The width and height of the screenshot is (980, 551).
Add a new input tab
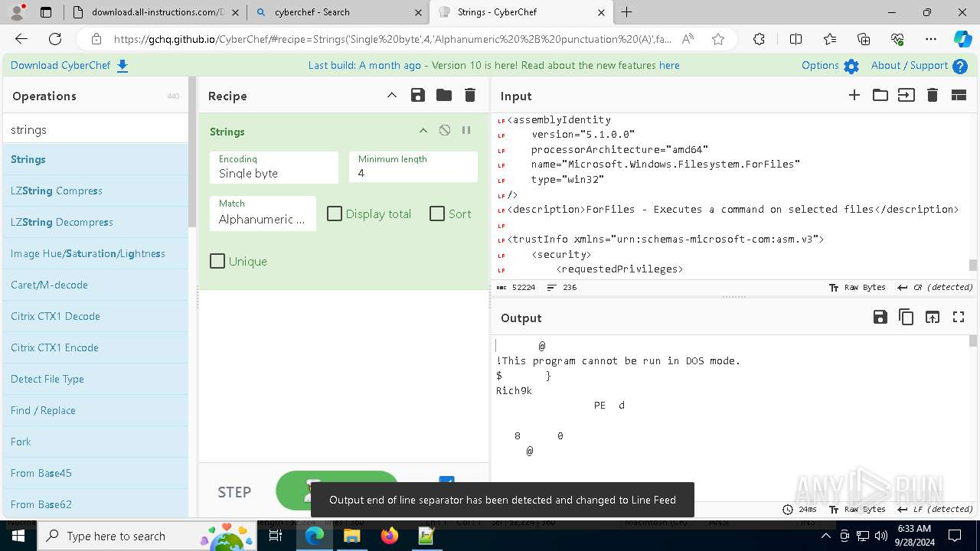tap(854, 95)
